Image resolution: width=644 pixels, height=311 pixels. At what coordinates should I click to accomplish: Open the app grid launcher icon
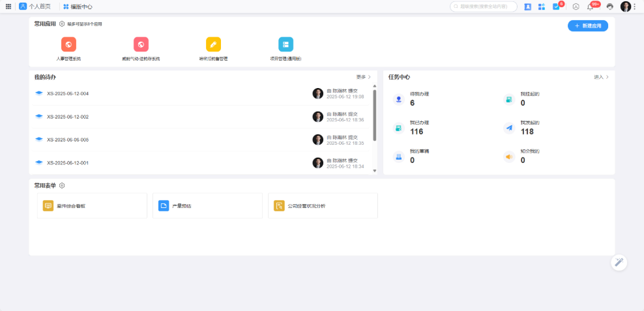pyautogui.click(x=8, y=7)
